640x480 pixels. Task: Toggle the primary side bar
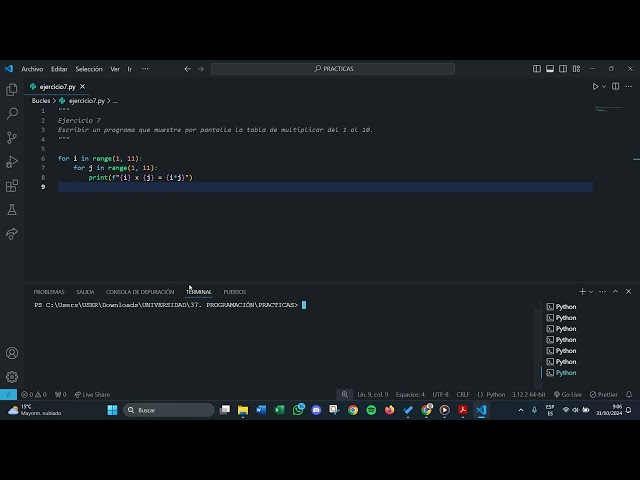pos(537,69)
